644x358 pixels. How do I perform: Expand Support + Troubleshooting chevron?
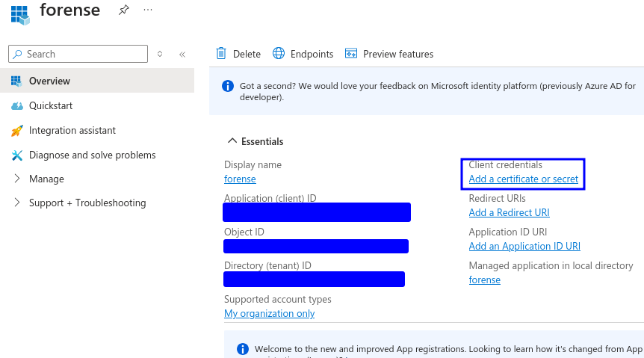pyautogui.click(x=17, y=203)
